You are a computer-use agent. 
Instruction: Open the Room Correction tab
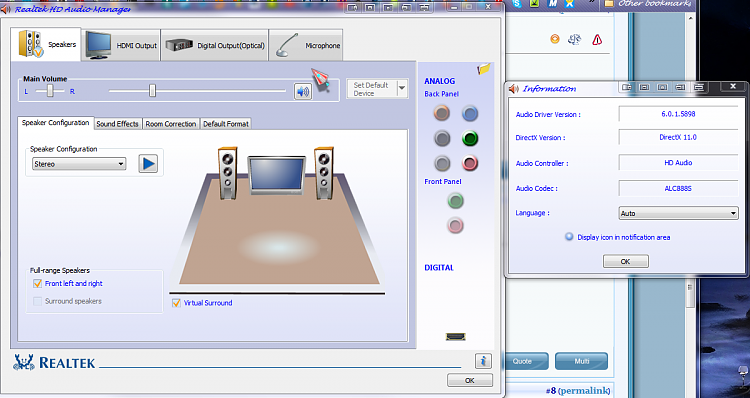171,124
